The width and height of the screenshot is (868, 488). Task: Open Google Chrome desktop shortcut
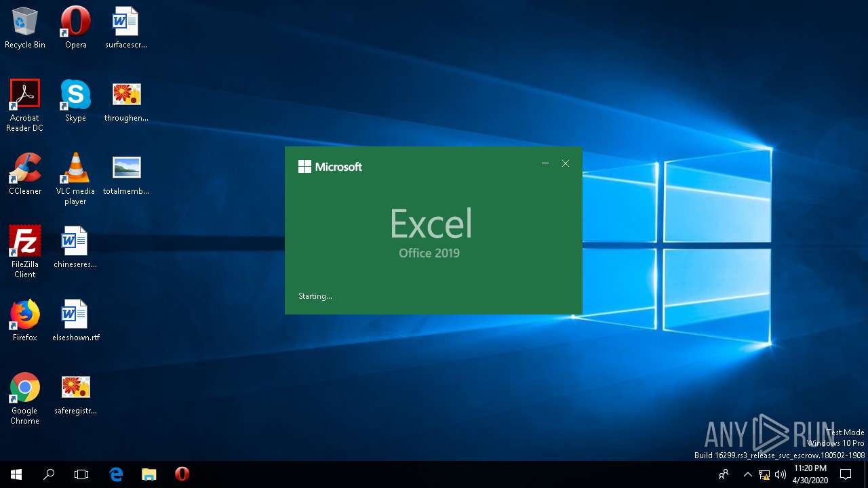click(x=25, y=398)
